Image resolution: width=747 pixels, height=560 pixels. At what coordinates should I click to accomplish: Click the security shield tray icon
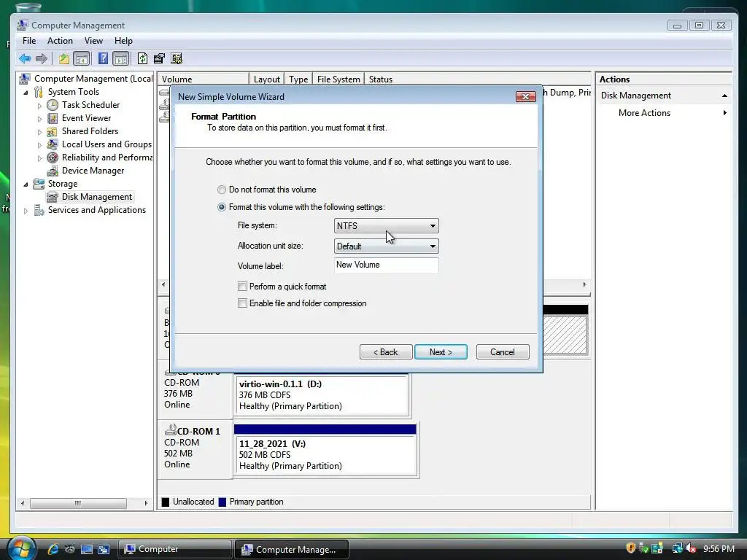click(x=630, y=548)
